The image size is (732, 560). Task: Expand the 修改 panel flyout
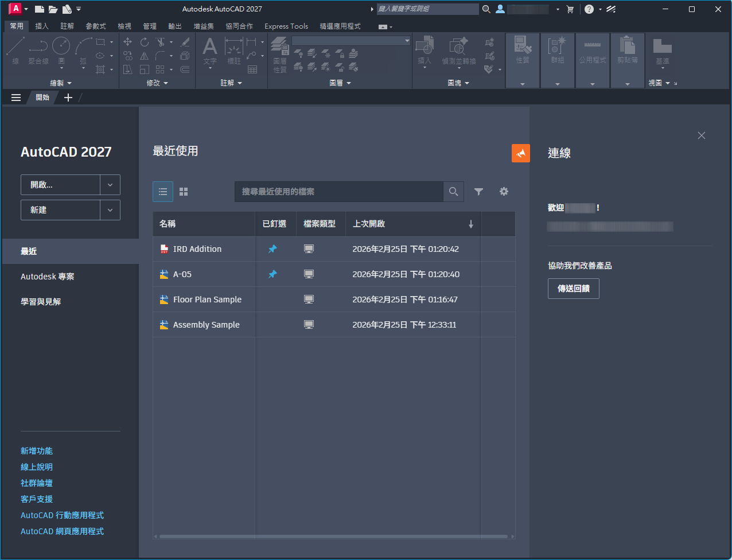coord(157,83)
